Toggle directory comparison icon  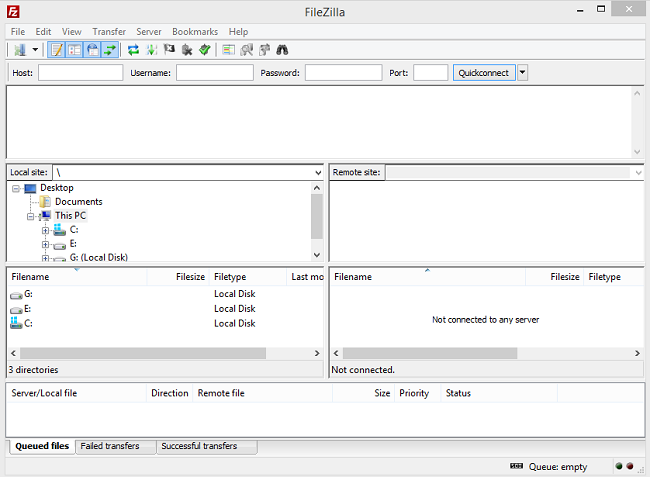(x=247, y=50)
